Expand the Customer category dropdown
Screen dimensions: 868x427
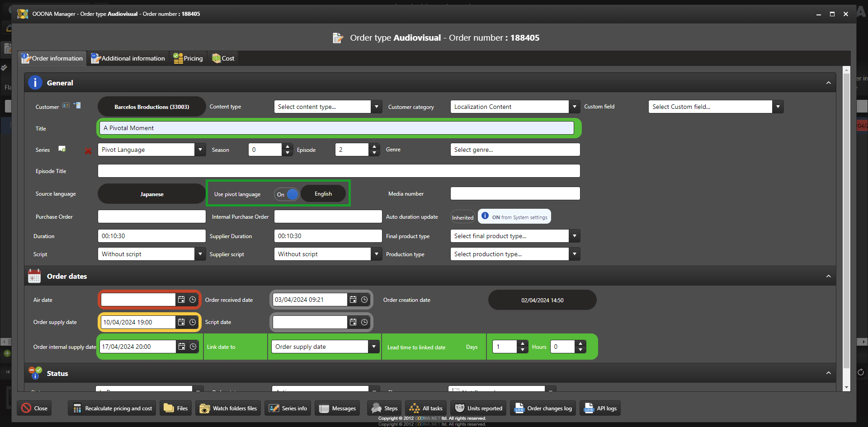point(574,107)
